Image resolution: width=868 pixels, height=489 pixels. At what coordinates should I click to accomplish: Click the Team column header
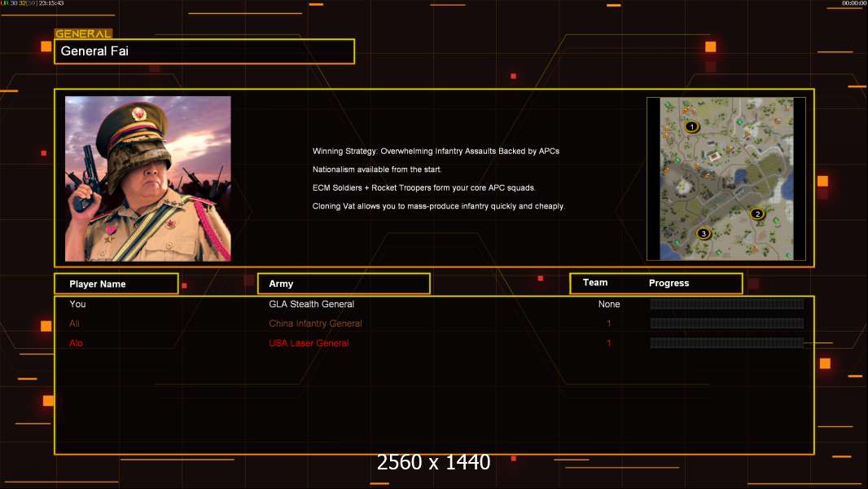(595, 283)
